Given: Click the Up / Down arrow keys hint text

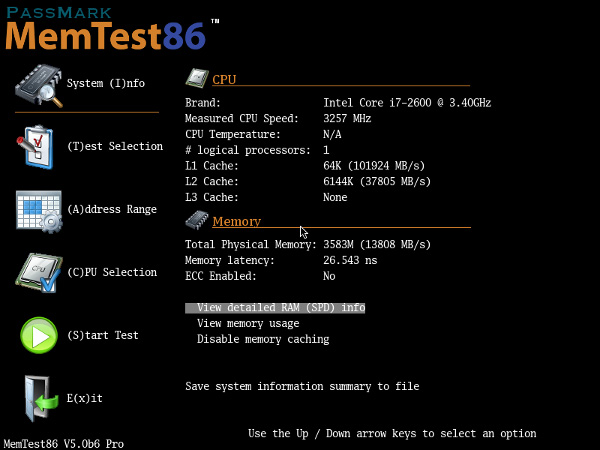Looking at the screenshot, I should pos(392,434).
